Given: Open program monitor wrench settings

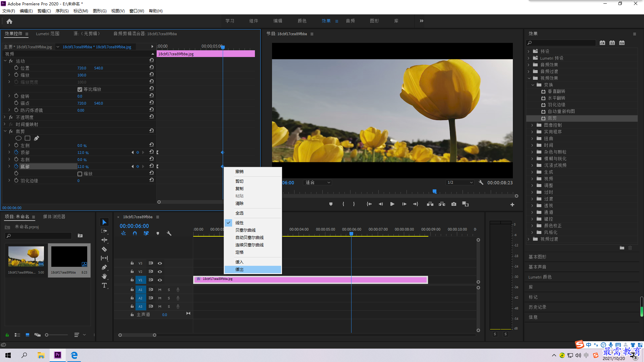Looking at the screenshot, I should tap(481, 183).
